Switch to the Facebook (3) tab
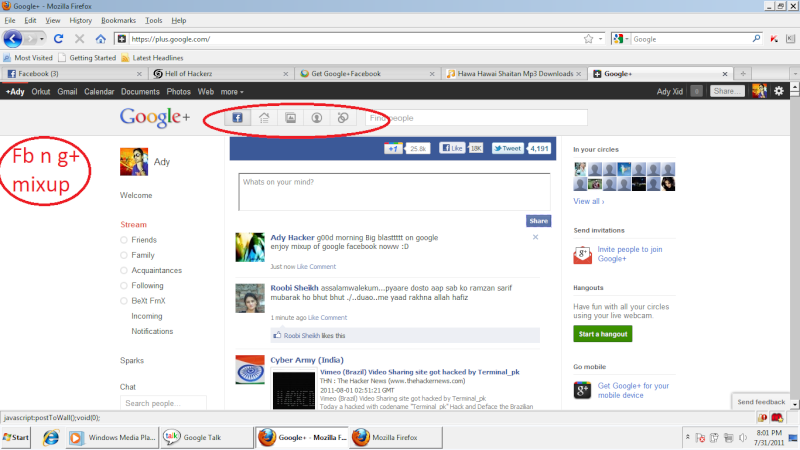 click(x=74, y=73)
